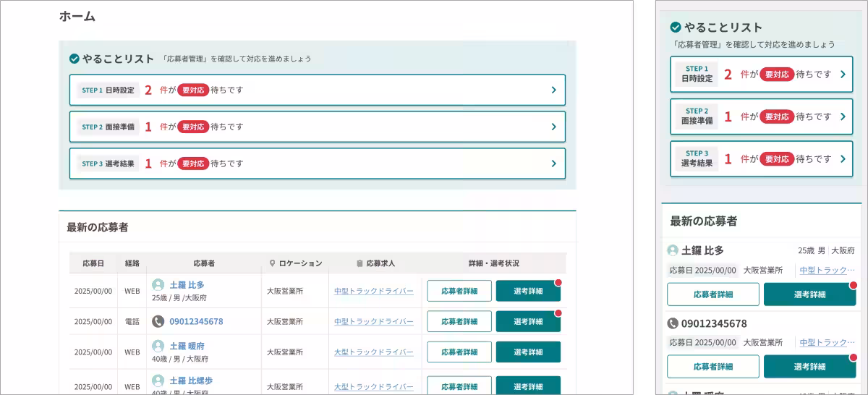Click the 応募日 column header
Viewport: 868px width, 395px height.
pyautogui.click(x=93, y=263)
